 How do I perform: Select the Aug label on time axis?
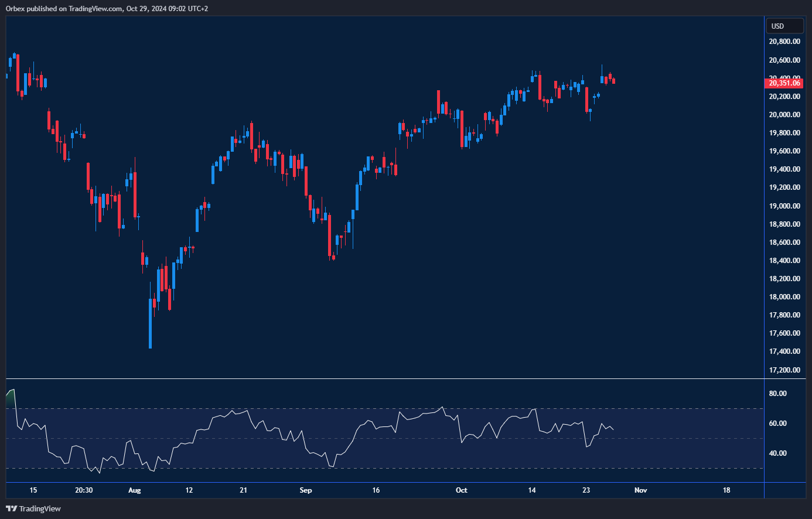tap(135, 490)
